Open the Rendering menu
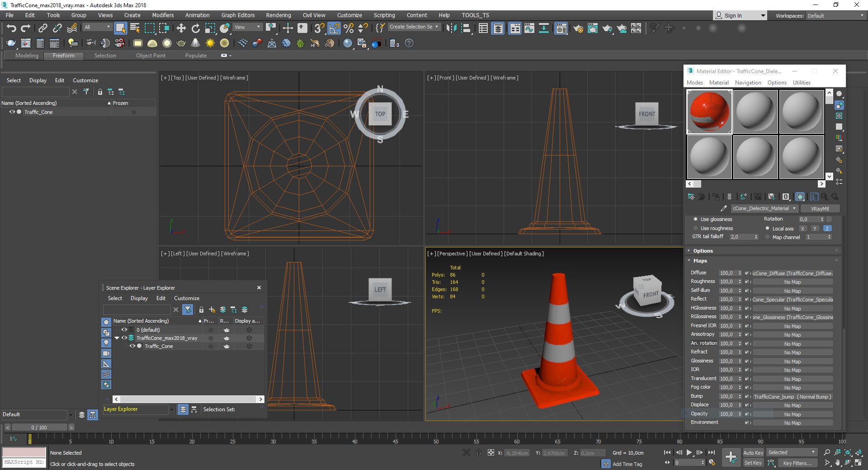The height and width of the screenshot is (470, 868). tap(278, 15)
